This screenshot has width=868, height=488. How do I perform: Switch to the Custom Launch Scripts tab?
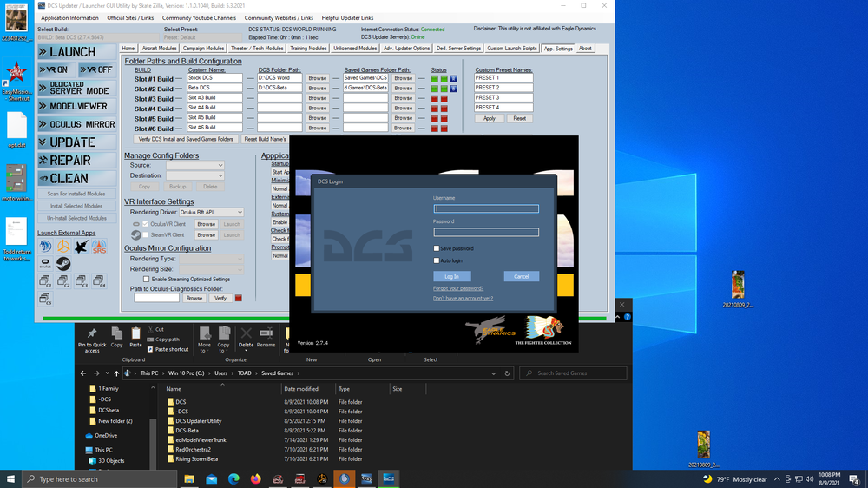click(x=511, y=48)
